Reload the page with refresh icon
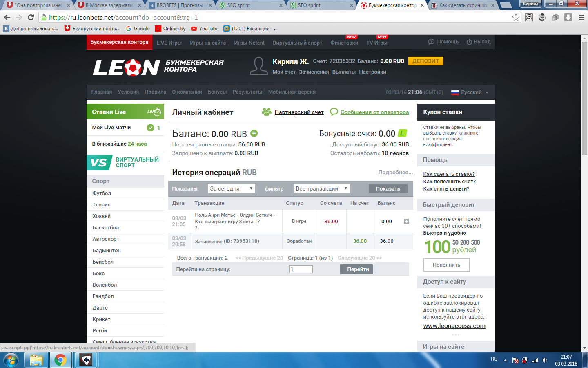The image size is (588, 368). click(31, 17)
